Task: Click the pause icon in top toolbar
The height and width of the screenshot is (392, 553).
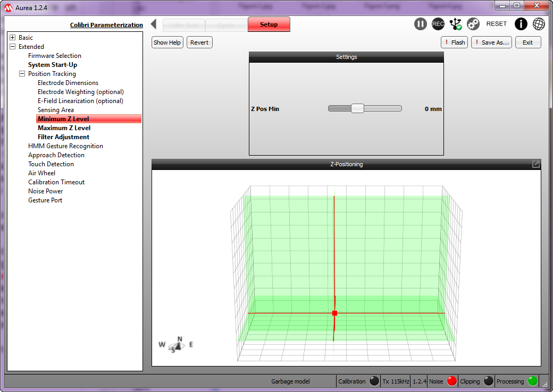Action: pos(421,24)
